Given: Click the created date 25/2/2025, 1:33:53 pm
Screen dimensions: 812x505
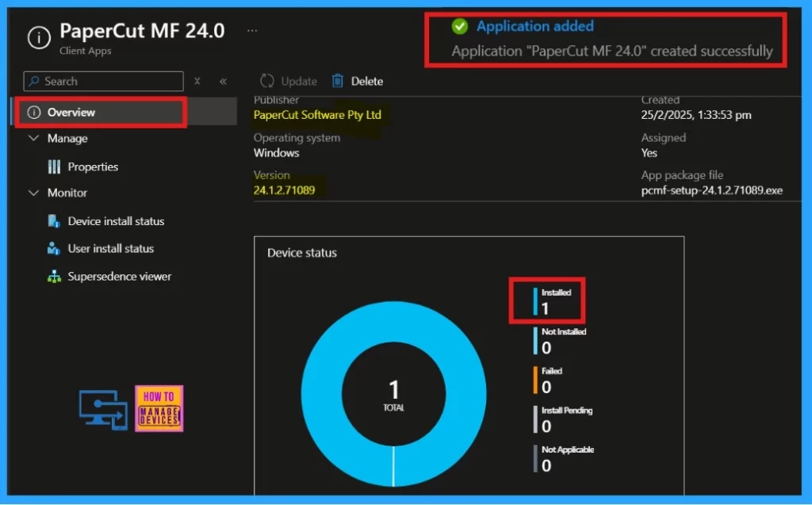Looking at the screenshot, I should coord(696,115).
